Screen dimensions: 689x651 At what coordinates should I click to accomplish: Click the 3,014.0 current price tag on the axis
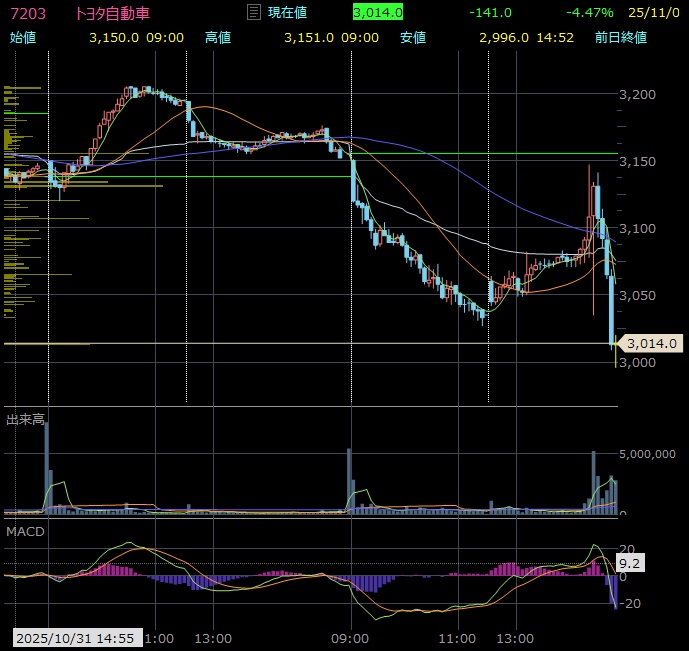652,344
